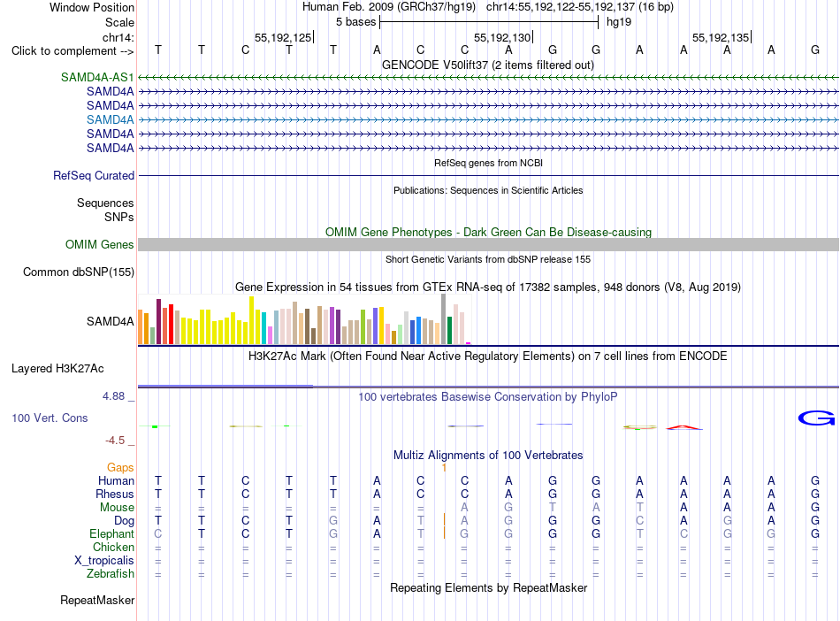Select the Zebrafish alignment row label
Screen dimensions: 840x621
pyautogui.click(x=111, y=573)
